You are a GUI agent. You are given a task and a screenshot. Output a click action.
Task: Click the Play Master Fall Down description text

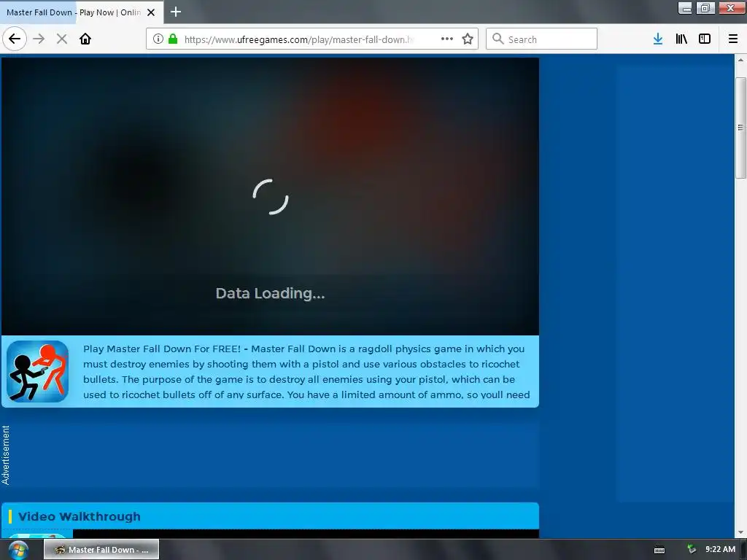click(x=306, y=371)
